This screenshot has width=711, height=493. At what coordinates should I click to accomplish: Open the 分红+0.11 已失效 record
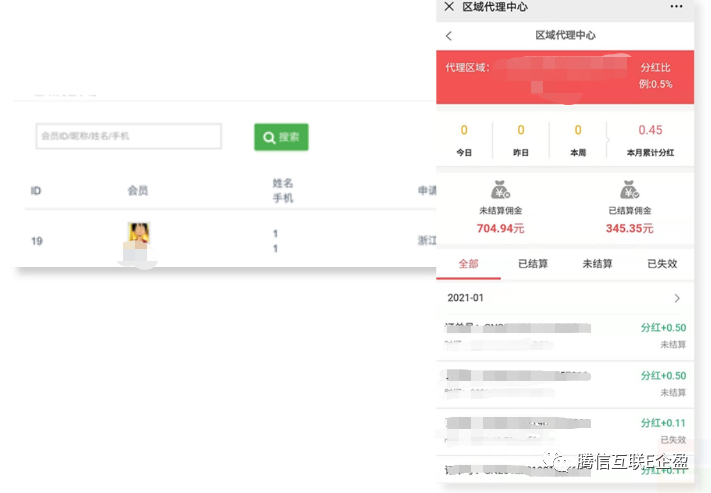point(565,432)
